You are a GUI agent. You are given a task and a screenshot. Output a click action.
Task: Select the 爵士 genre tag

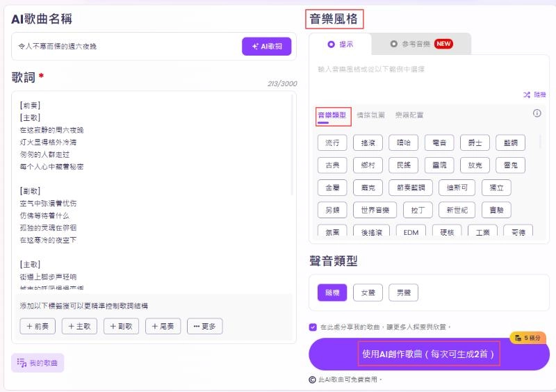tap(475, 143)
